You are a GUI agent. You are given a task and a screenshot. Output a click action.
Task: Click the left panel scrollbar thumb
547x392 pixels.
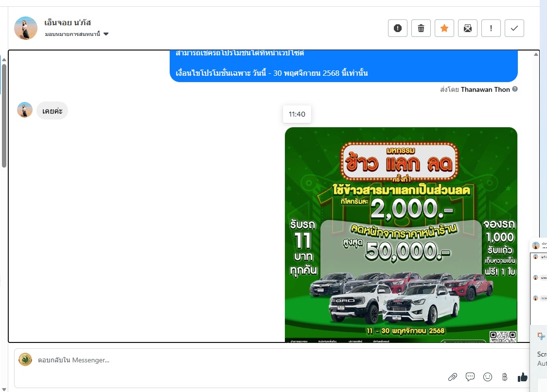(4, 116)
